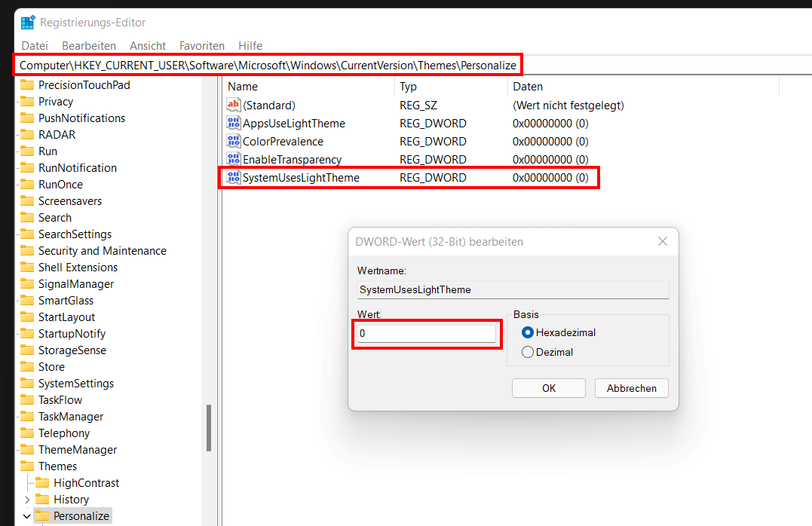Click the AppsUseLightTheme binary value icon
The image size is (812, 526).
coord(234,123)
